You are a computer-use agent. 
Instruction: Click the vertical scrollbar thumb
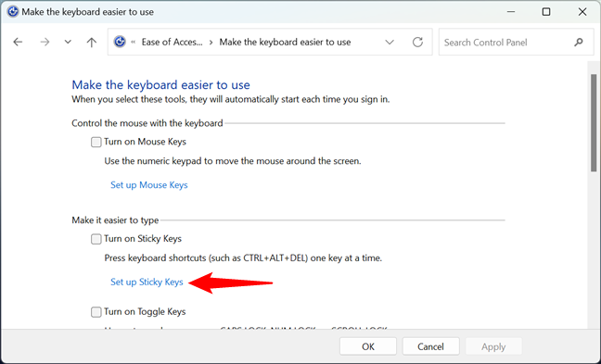coord(594,122)
